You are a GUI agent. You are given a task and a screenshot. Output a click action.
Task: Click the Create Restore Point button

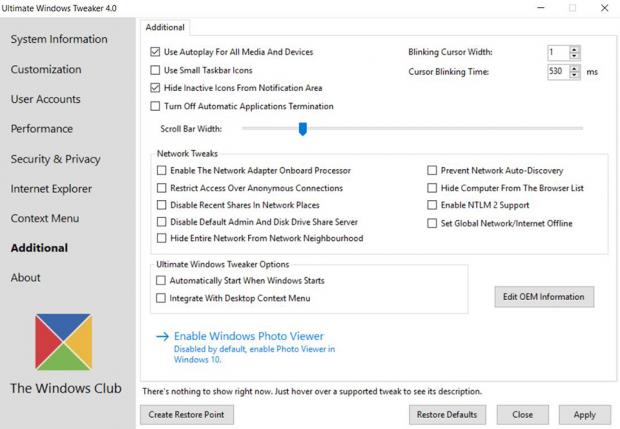[186, 414]
